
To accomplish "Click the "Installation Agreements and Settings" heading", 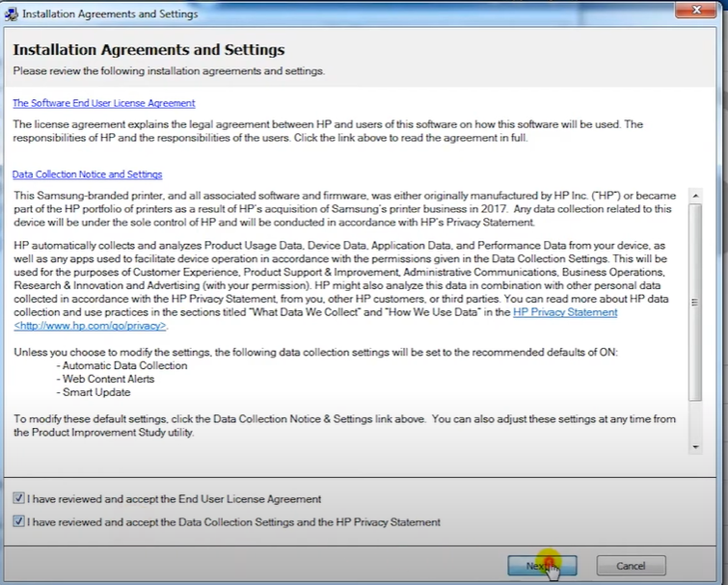I will 148,50.
